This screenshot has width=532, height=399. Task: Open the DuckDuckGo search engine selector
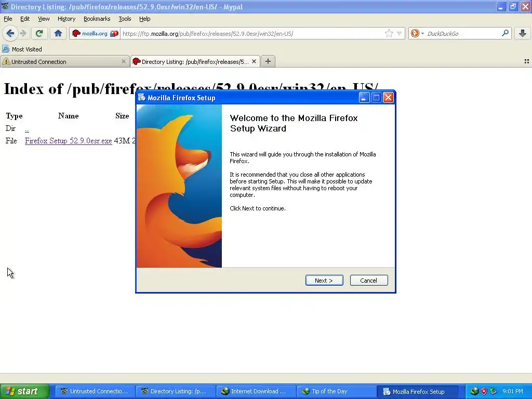tap(417, 33)
